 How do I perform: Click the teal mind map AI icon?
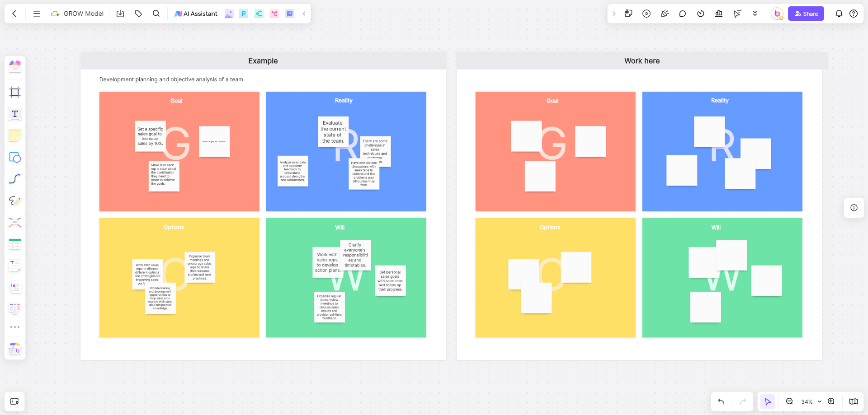click(x=259, y=14)
